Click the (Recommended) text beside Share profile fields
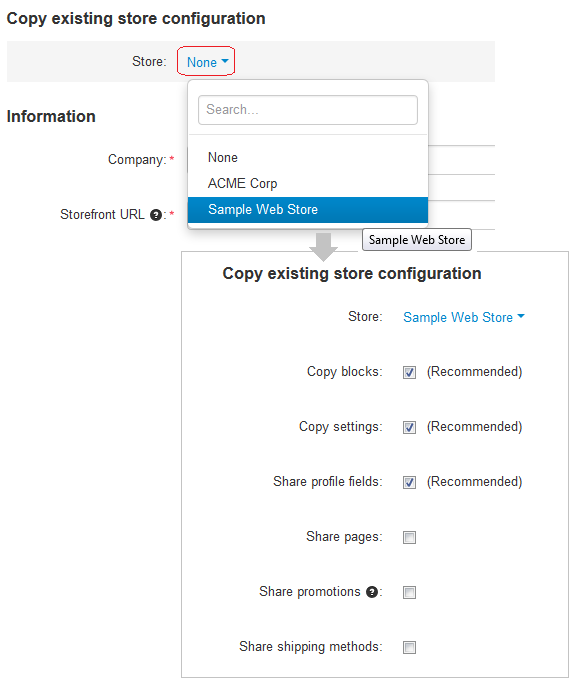Screen dimensions: 579x689 [474, 482]
